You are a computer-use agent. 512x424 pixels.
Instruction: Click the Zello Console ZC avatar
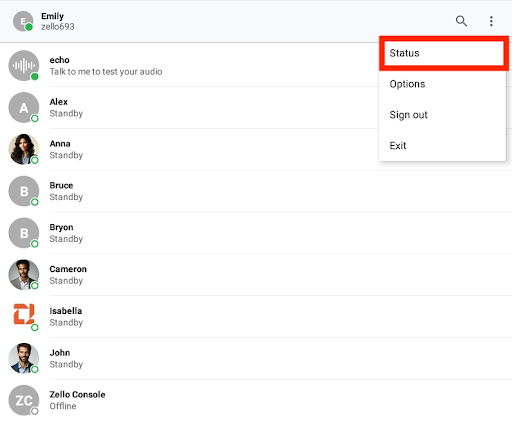(x=24, y=400)
